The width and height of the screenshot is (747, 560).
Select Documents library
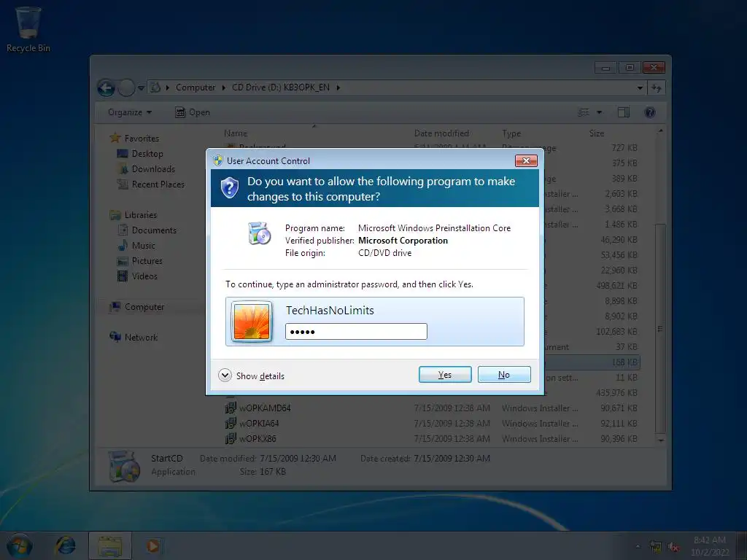[x=147, y=230]
